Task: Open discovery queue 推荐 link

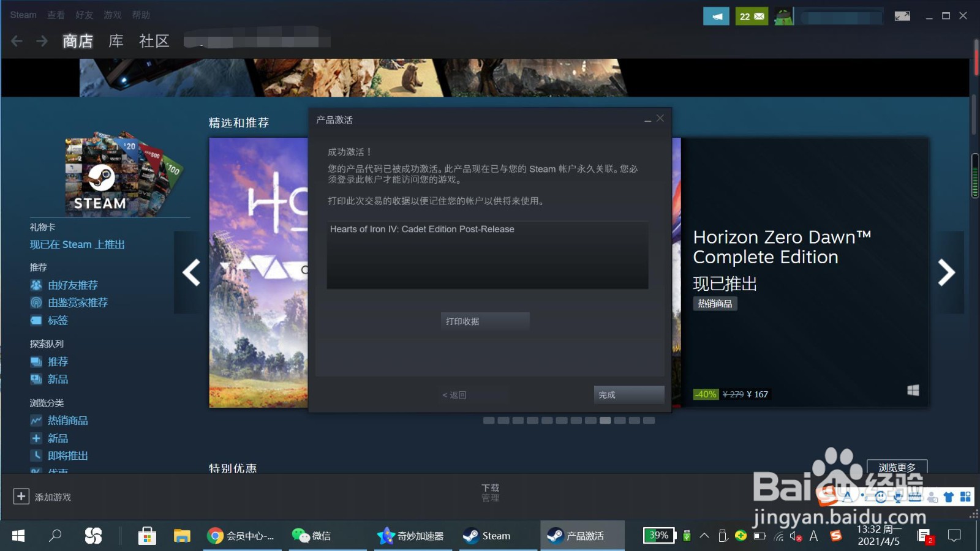Action: tap(58, 362)
